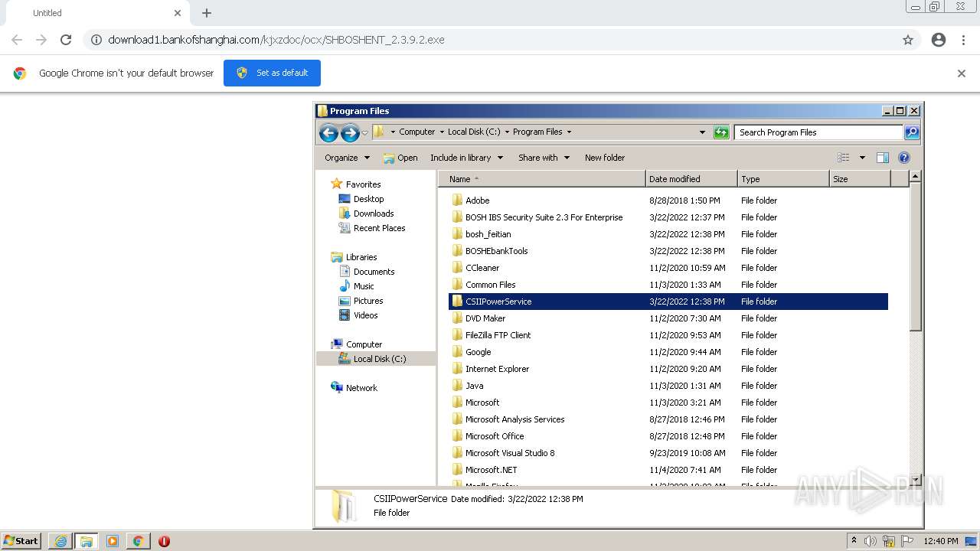Create a New folder
Viewport: 980px width, 551px height.
[605, 158]
